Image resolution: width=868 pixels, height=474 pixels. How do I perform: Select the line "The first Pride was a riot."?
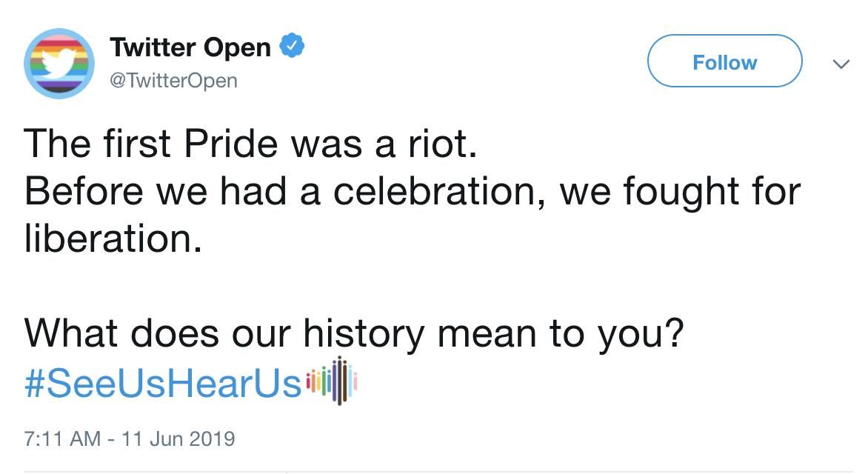[250, 144]
